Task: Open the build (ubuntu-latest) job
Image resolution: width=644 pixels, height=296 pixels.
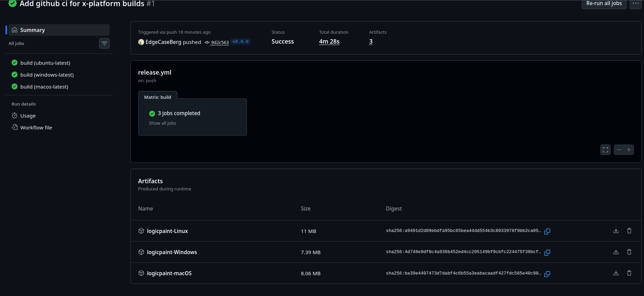Action: pyautogui.click(x=45, y=63)
